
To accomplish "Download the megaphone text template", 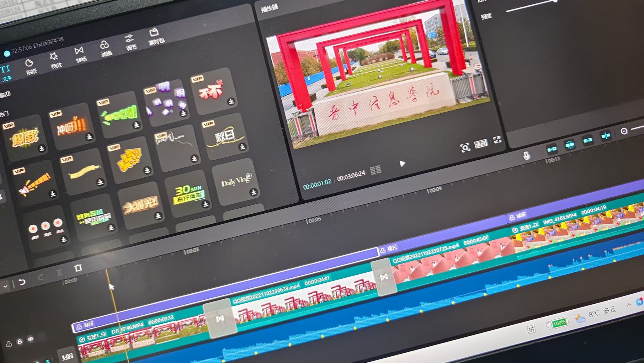I will pos(53,194).
